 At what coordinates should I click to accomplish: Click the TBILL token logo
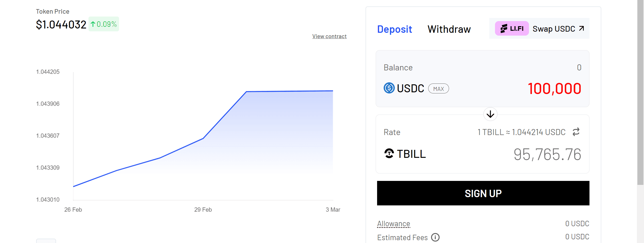pyautogui.click(x=389, y=154)
